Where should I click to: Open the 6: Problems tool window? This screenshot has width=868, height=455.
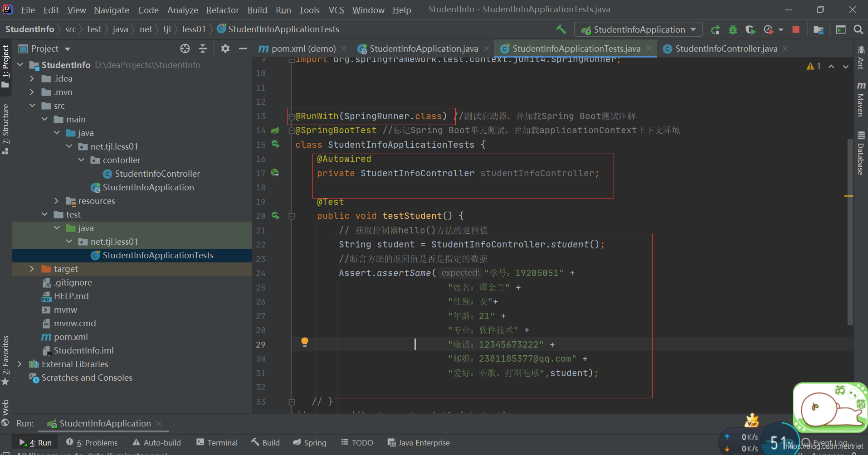[x=92, y=442]
